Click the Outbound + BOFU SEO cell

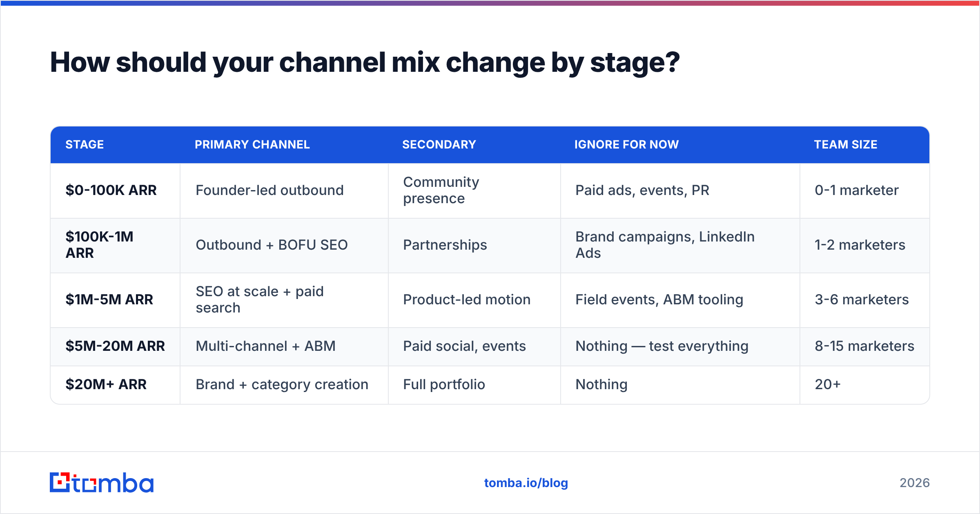(284, 245)
